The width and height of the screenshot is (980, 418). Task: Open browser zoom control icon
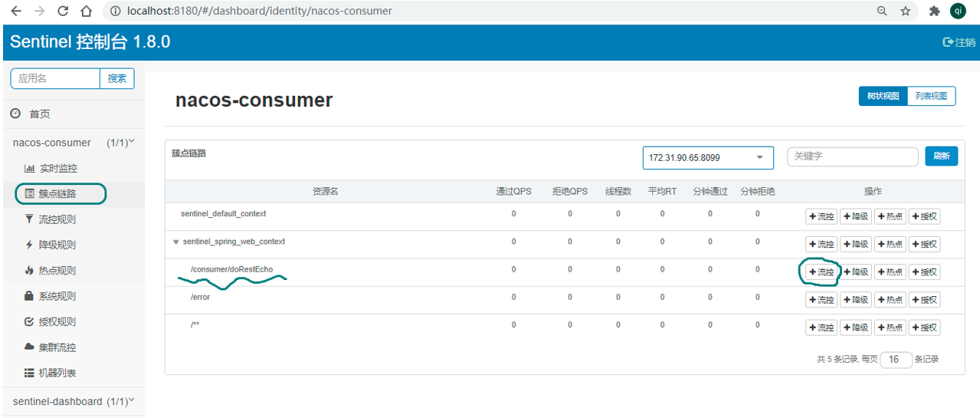coord(882,11)
